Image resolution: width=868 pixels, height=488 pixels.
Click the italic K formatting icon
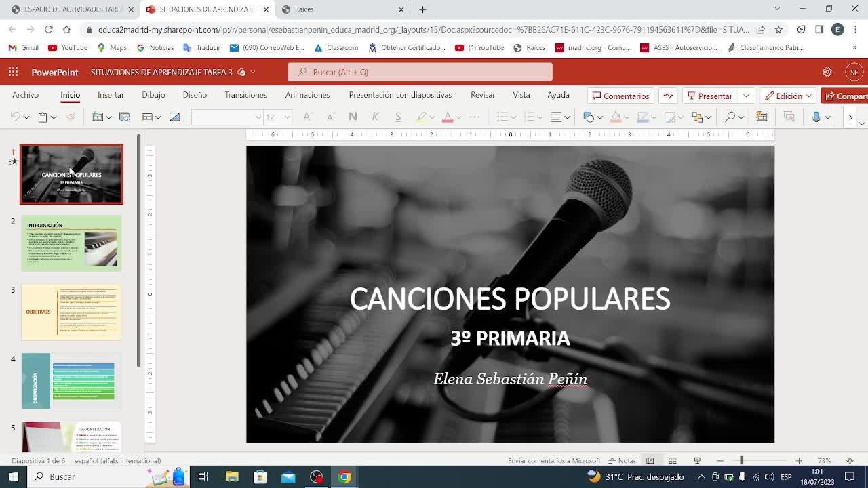[x=375, y=117]
